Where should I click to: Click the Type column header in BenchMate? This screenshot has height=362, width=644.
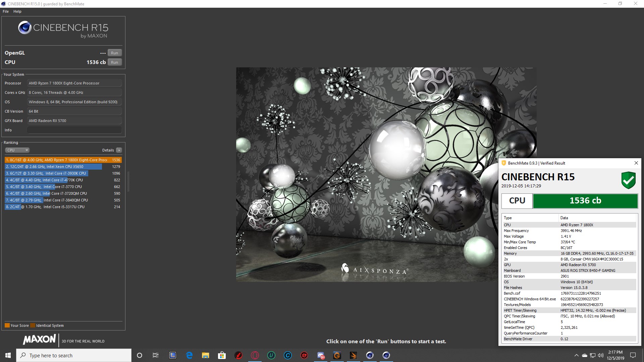530,218
